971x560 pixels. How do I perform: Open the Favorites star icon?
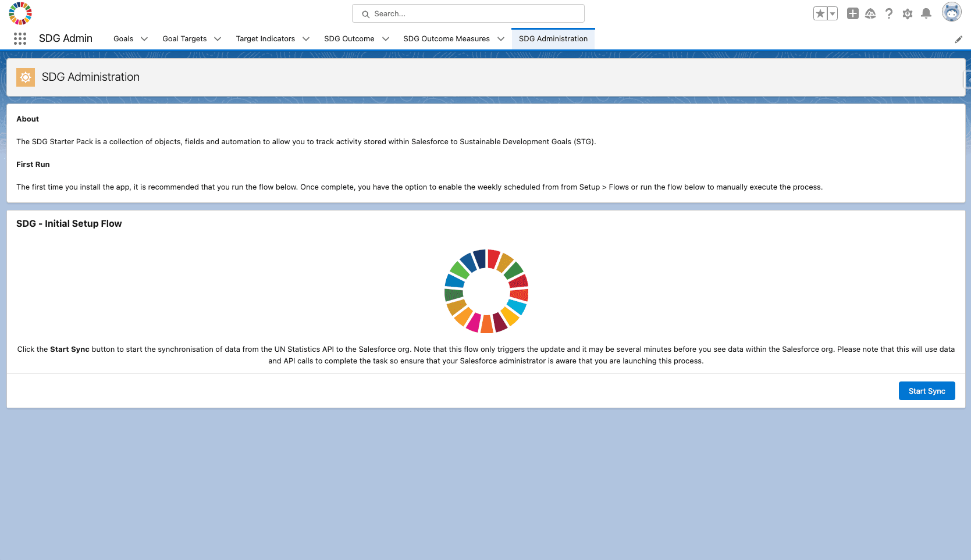[x=820, y=13]
